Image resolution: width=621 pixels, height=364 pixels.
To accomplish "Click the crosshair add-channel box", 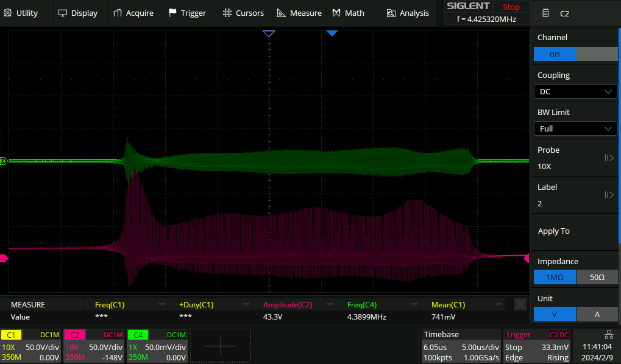I will pos(221,346).
